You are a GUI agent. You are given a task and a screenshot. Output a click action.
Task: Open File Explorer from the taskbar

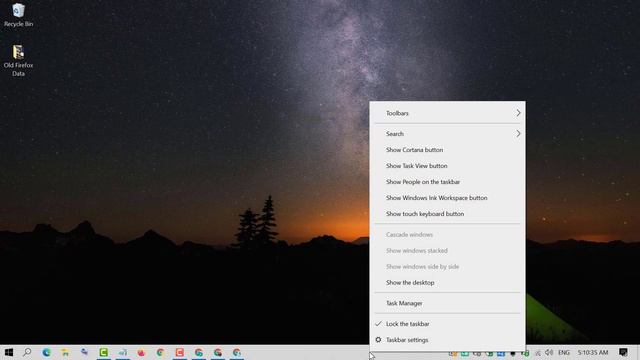65,352
